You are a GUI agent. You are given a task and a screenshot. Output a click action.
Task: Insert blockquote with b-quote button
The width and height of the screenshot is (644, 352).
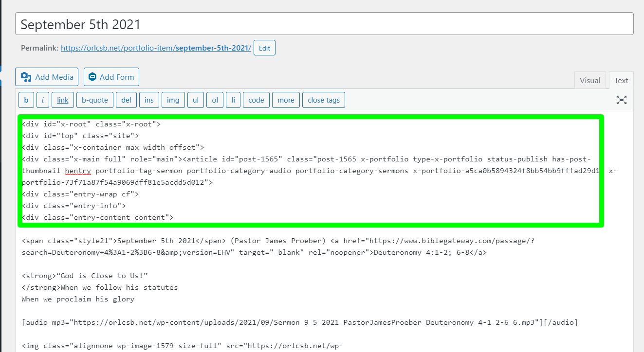click(95, 100)
